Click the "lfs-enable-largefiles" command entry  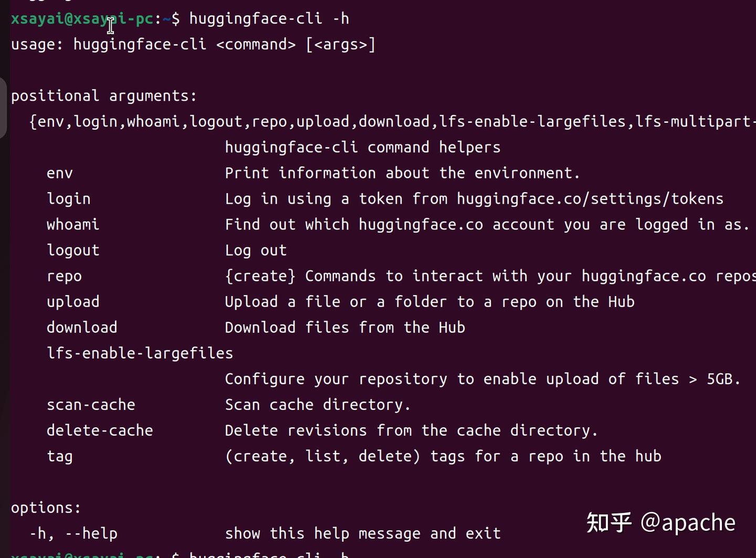140,353
